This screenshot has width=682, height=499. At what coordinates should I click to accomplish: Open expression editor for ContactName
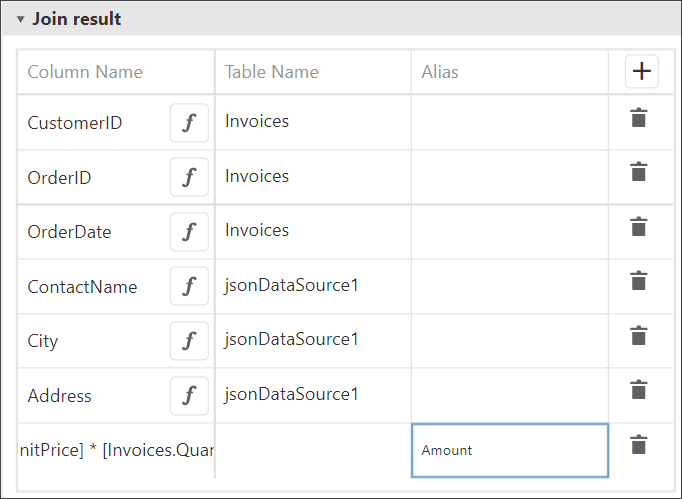[x=189, y=287]
